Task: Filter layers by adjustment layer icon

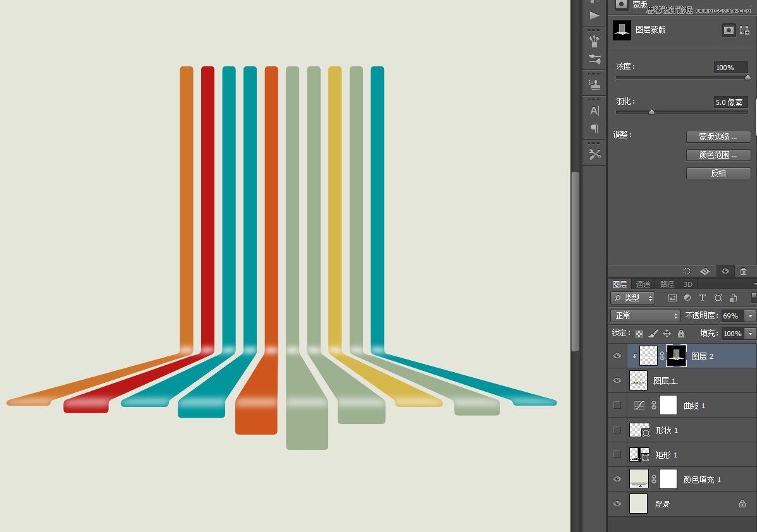Action: [x=687, y=298]
